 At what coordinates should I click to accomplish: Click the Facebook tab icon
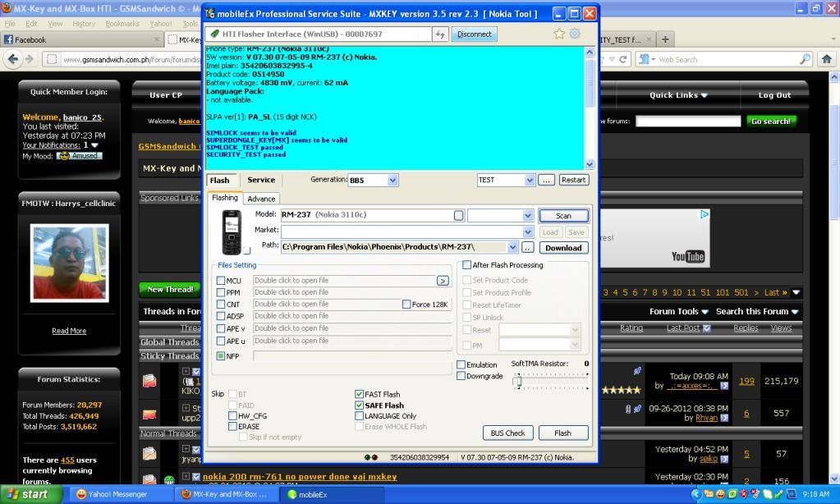coord(8,39)
